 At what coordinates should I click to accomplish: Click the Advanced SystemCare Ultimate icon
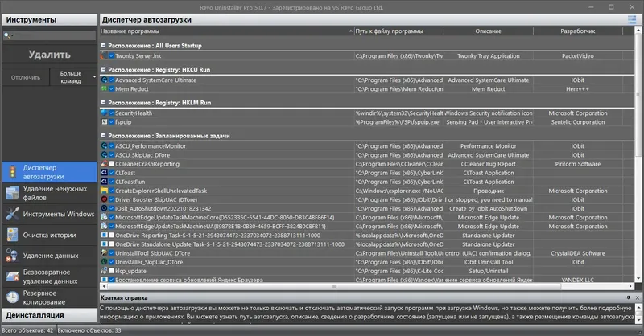(x=105, y=80)
